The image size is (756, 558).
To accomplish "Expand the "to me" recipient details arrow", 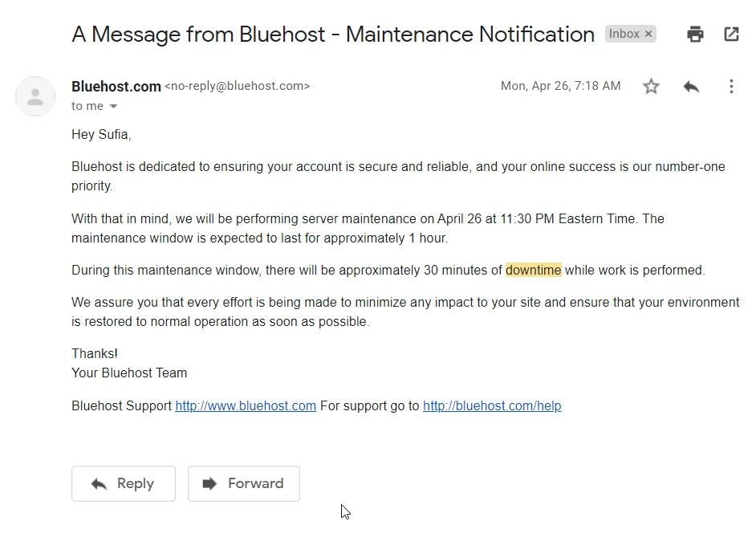I will click(x=113, y=107).
